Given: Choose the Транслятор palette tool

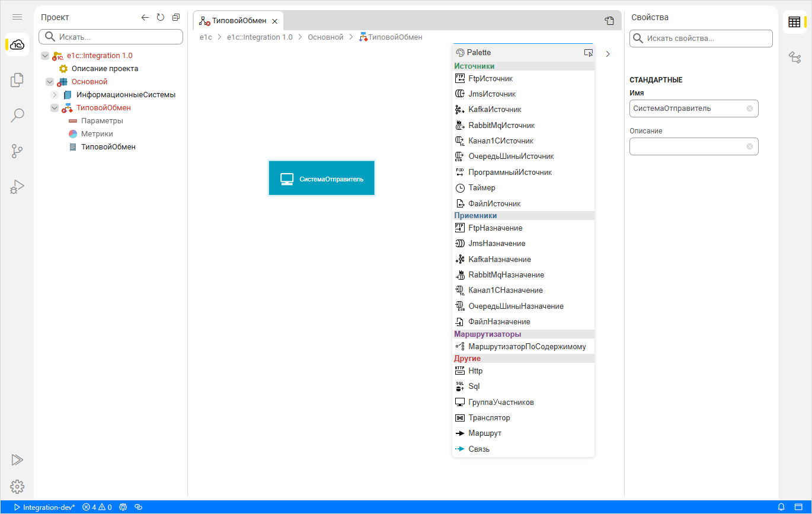Looking at the screenshot, I should point(489,418).
